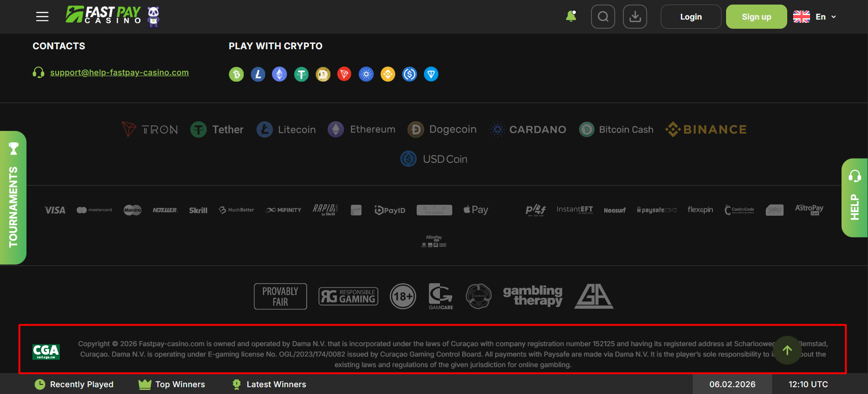Click the scroll-to-top arrow button
The image size is (868, 394).
coord(787,350)
